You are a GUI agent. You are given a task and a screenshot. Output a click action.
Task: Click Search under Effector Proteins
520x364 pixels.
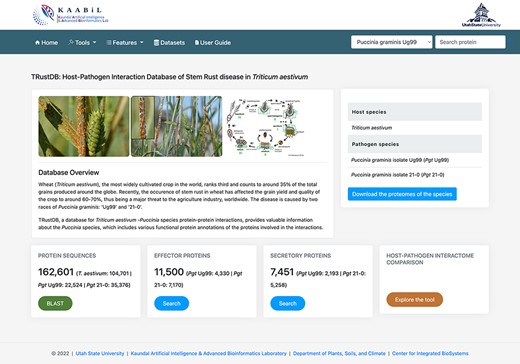coord(171,303)
